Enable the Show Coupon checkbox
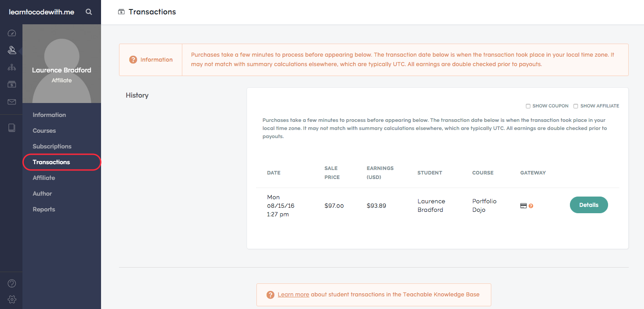 pos(528,106)
